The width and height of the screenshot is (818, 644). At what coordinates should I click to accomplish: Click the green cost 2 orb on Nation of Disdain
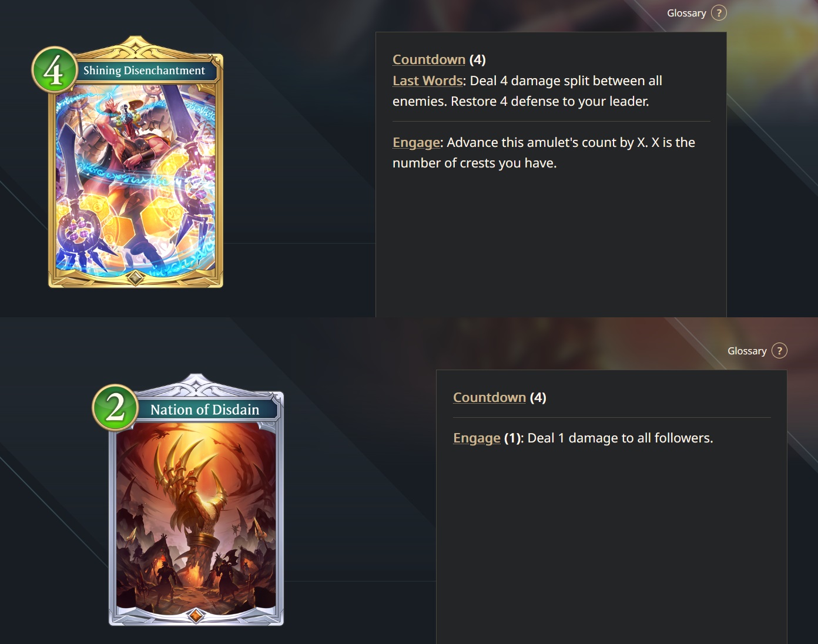point(115,407)
